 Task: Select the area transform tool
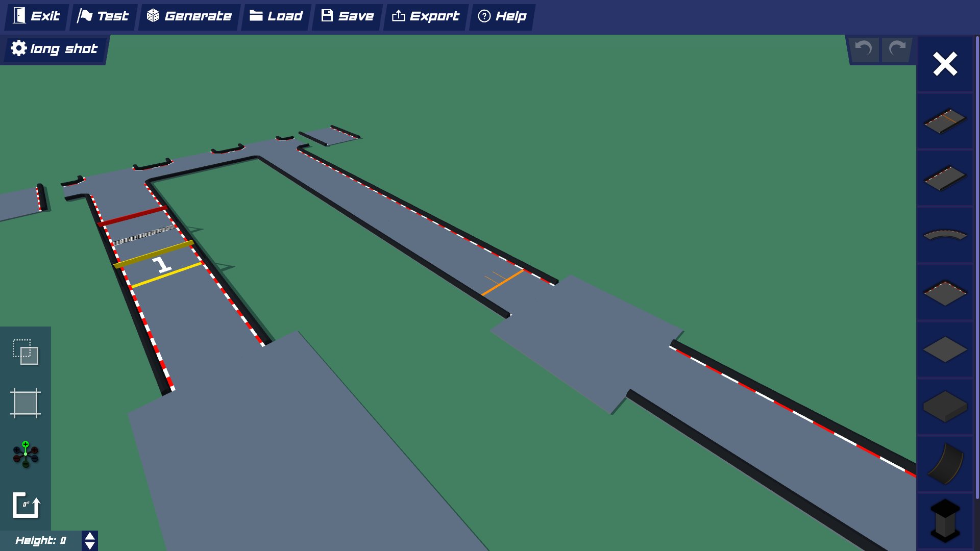coord(24,403)
